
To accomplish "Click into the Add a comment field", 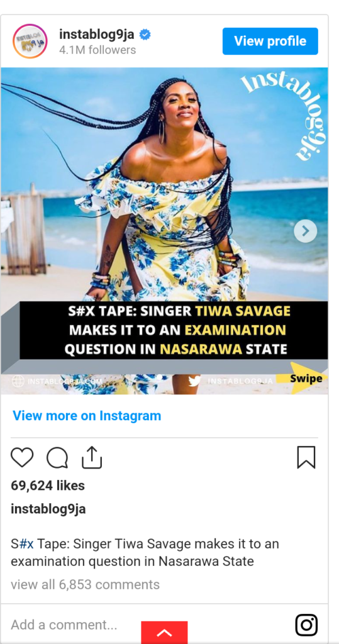I will point(148,625).
